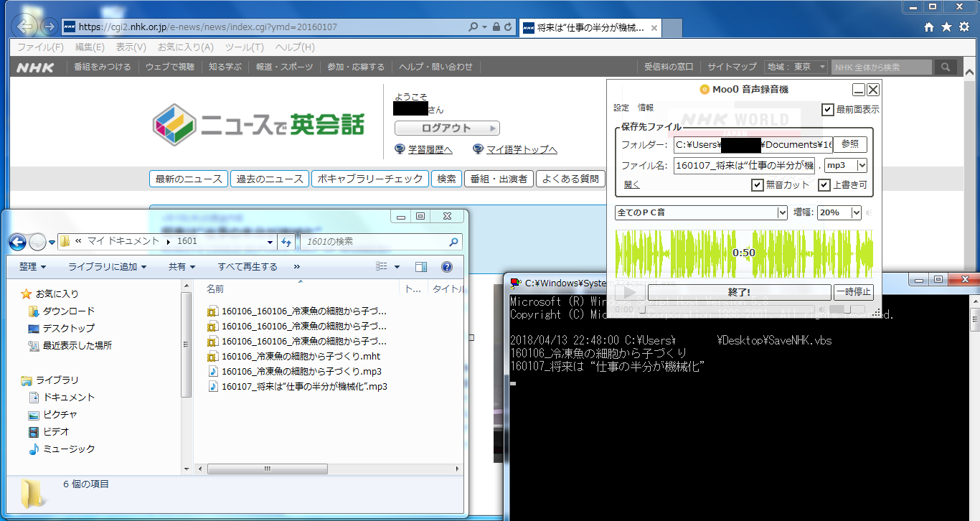Open IE favorites star icon
The height and width of the screenshot is (521, 980).
click(x=946, y=27)
